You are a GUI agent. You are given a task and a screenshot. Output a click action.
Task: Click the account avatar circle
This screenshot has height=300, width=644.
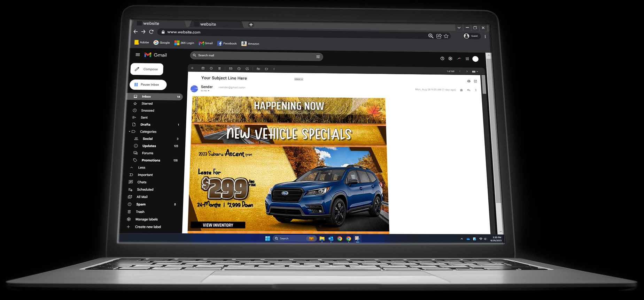click(x=475, y=59)
